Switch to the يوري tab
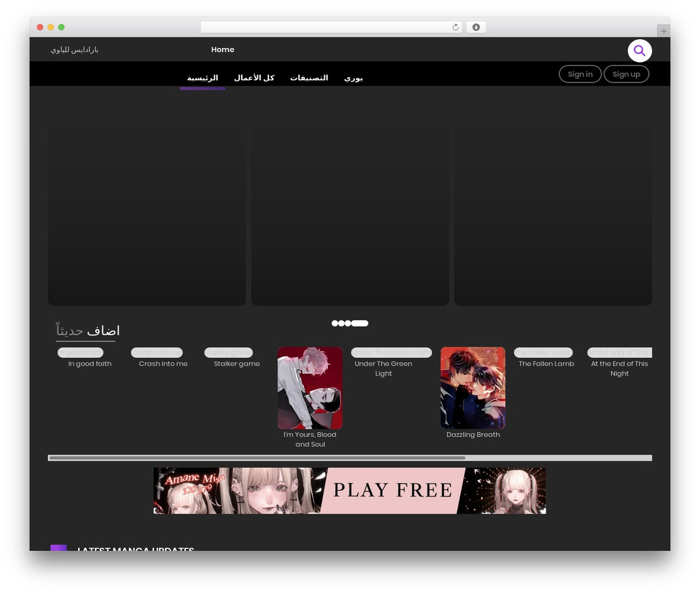 353,78
